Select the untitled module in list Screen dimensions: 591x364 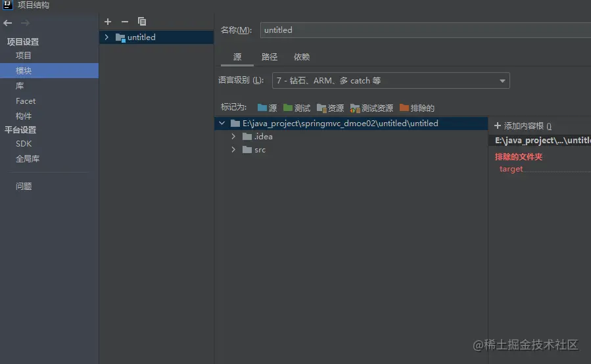[x=156, y=37]
